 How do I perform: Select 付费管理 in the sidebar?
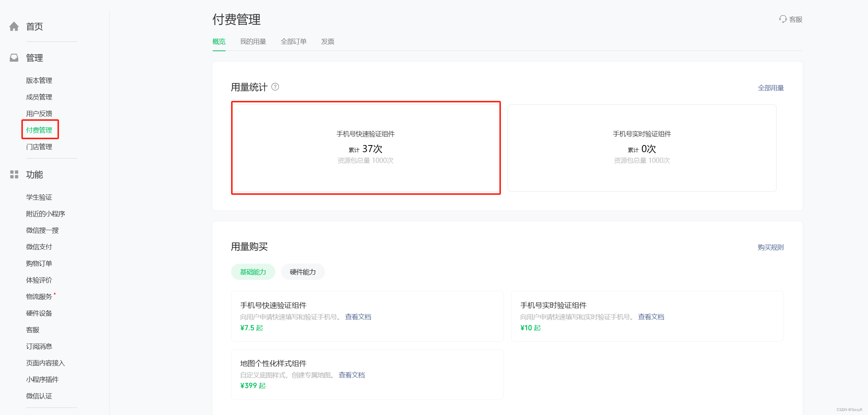point(39,130)
